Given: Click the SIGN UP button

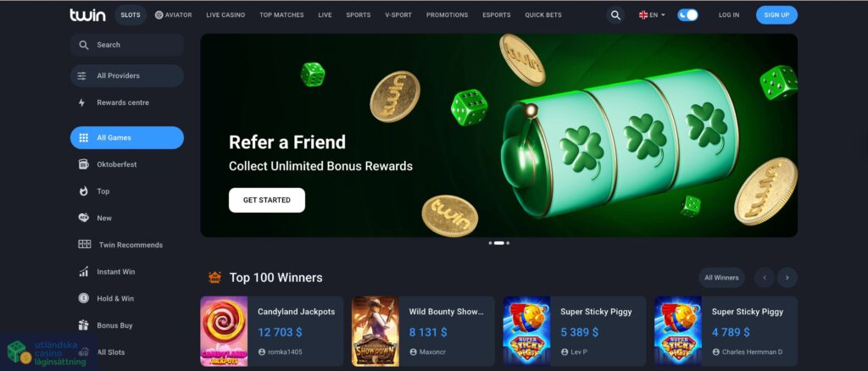Looking at the screenshot, I should [776, 15].
